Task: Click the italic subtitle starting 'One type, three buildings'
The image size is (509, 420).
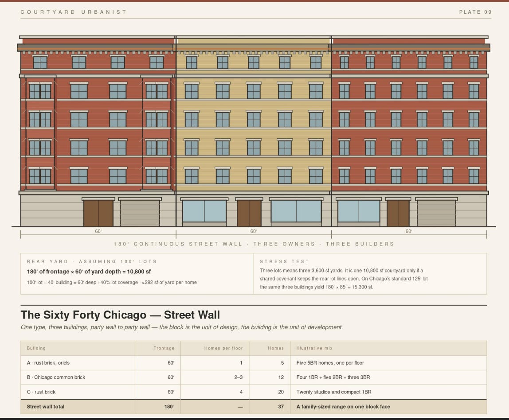Action: (182, 327)
